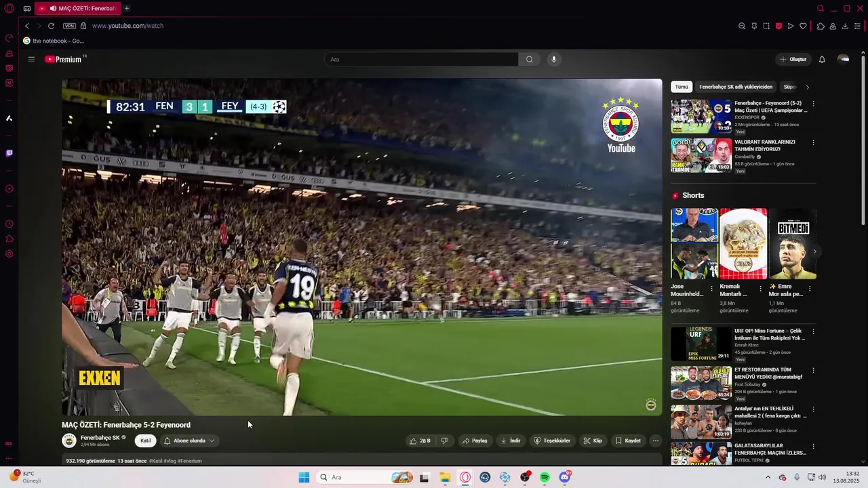Open options for Fenerbahçe - Feyenoord video
868x488 pixels.
[813, 104]
